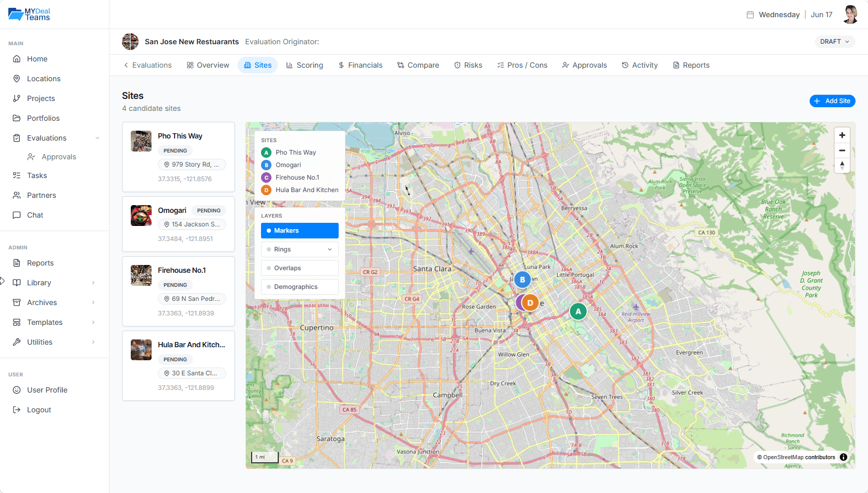This screenshot has height=493, width=868.
Task: Click the 154 Jackson S... address chip
Action: point(192,224)
